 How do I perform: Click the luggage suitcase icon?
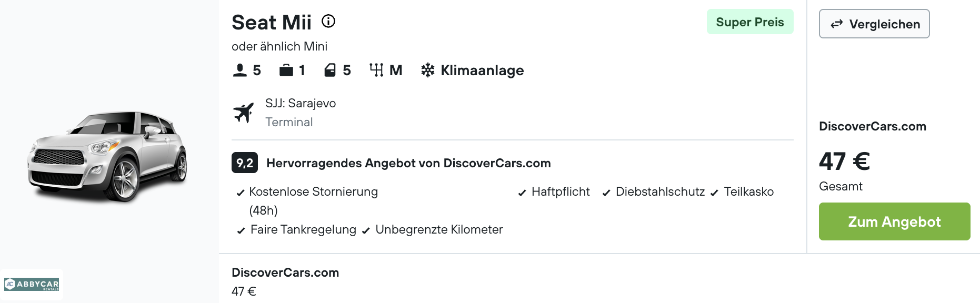point(286,70)
